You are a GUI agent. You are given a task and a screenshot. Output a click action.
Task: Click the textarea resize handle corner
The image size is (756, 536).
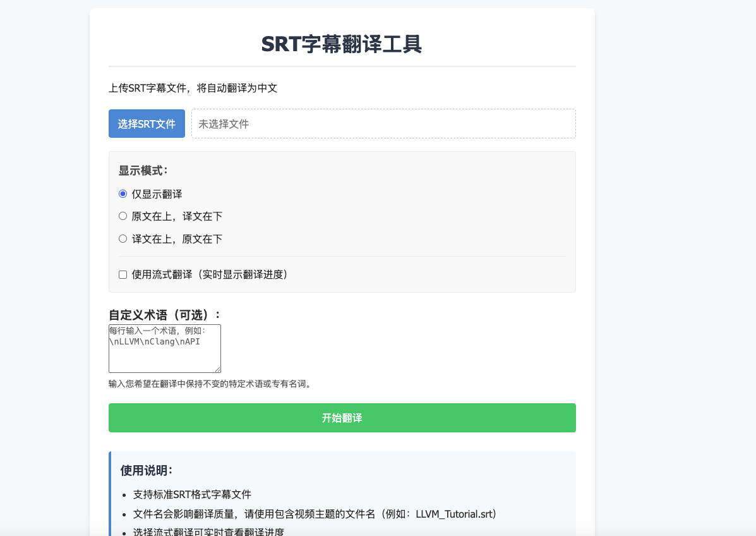[x=218, y=370]
